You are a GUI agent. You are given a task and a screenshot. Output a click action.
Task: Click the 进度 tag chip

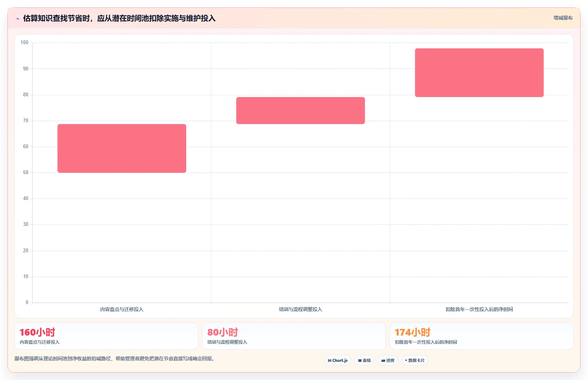click(x=388, y=360)
